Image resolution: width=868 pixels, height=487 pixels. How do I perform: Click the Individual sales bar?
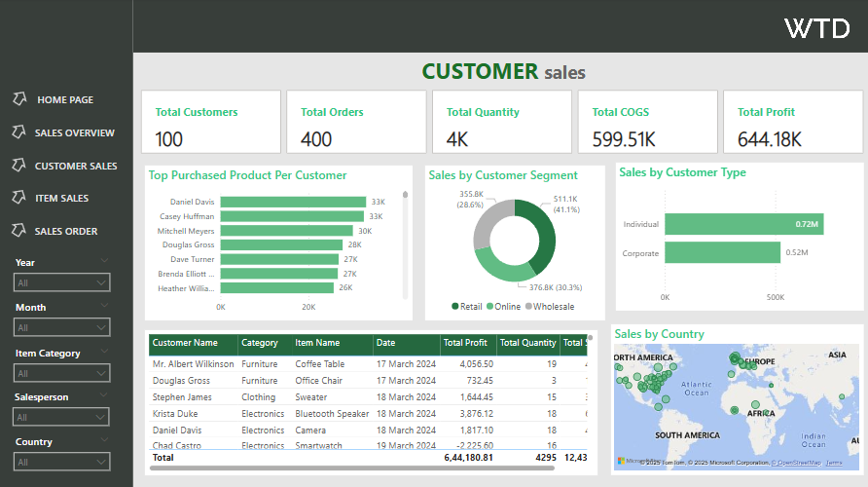(x=744, y=224)
